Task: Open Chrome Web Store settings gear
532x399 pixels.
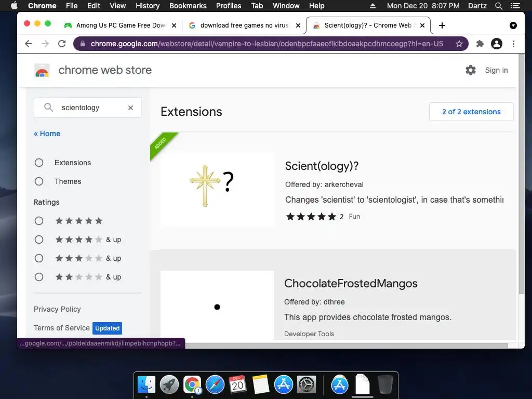Action: [471, 70]
